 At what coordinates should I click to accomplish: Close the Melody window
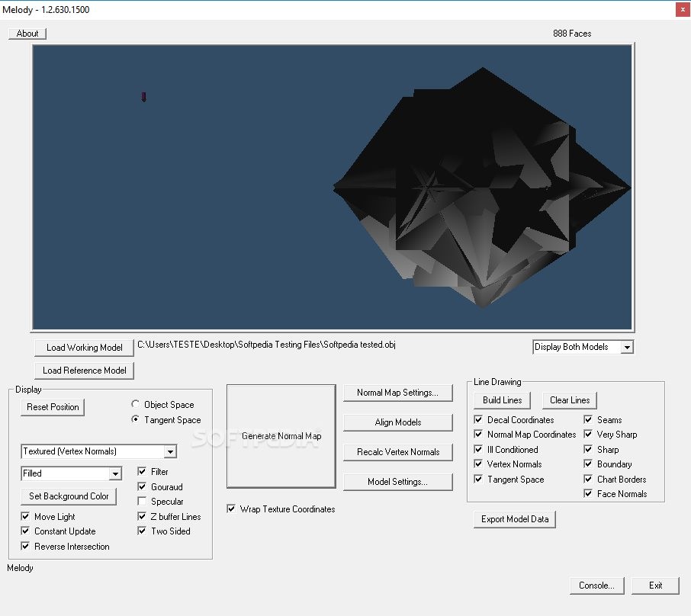(x=683, y=9)
